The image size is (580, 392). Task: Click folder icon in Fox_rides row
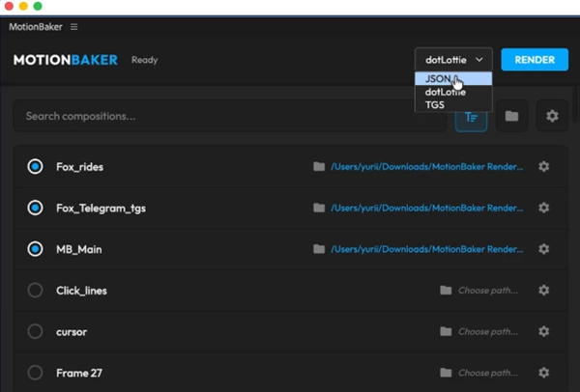pos(319,167)
